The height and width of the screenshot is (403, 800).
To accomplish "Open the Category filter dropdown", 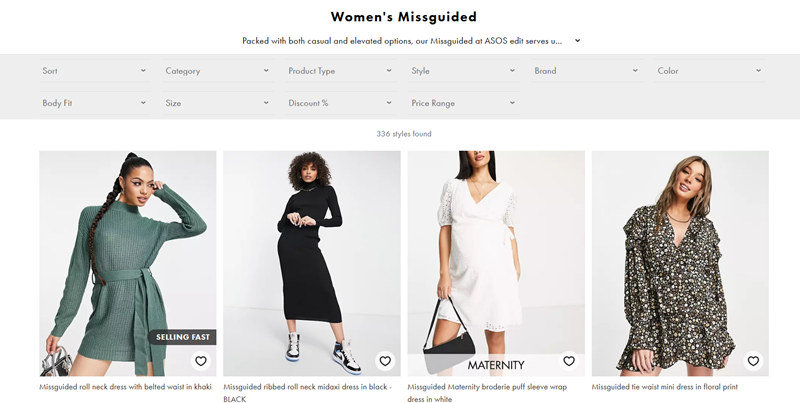I will pyautogui.click(x=217, y=71).
